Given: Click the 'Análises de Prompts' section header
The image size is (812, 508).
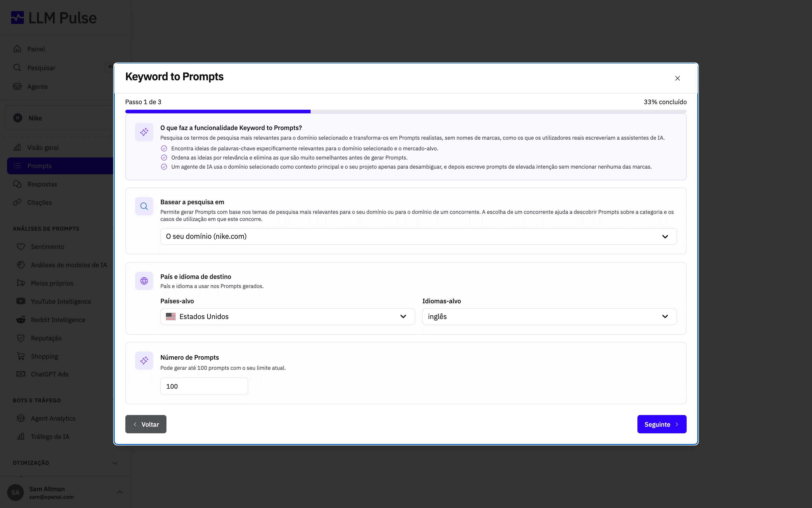Looking at the screenshot, I should (46, 229).
